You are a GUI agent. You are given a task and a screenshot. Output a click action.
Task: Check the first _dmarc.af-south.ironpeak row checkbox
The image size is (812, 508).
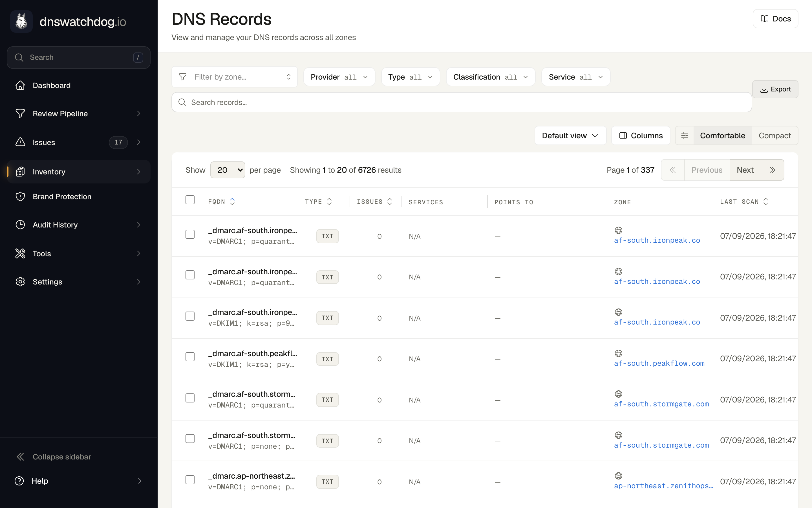pyautogui.click(x=190, y=234)
